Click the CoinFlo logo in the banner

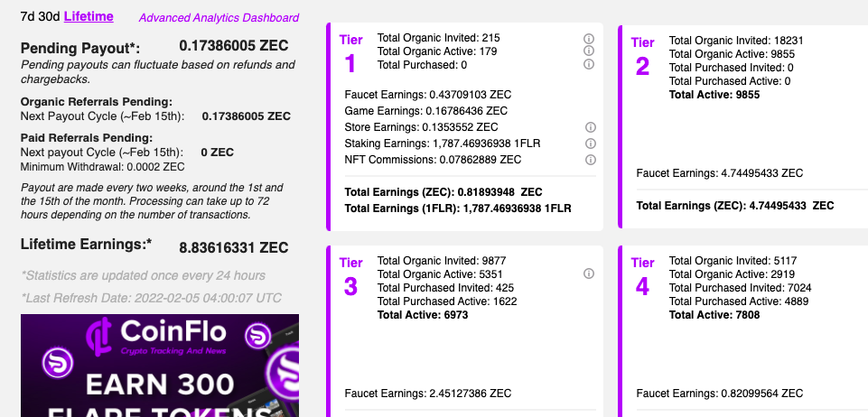pos(156,336)
